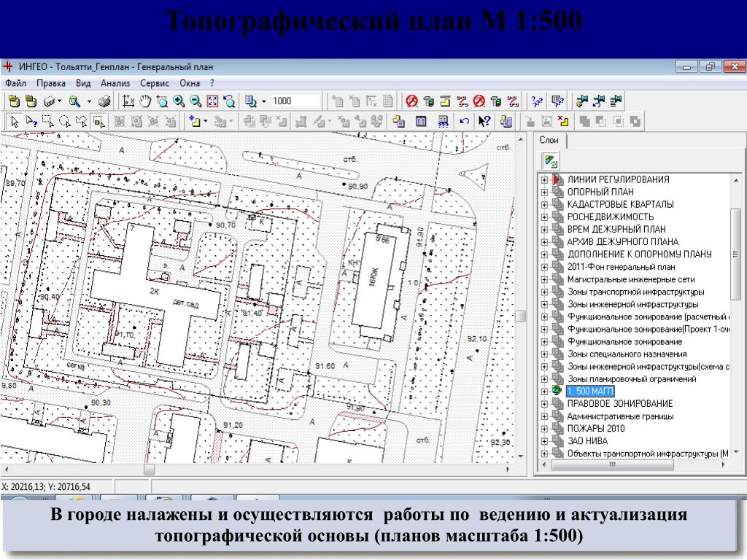Viewport: 747px width, 560px height.
Task: Activate the What's This help cursor
Action: click(x=484, y=121)
